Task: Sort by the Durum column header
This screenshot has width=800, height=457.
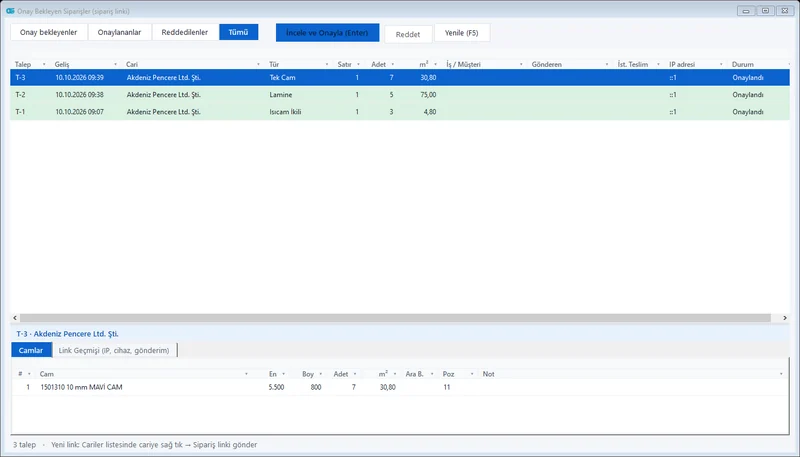Action: pyautogui.click(x=742, y=64)
